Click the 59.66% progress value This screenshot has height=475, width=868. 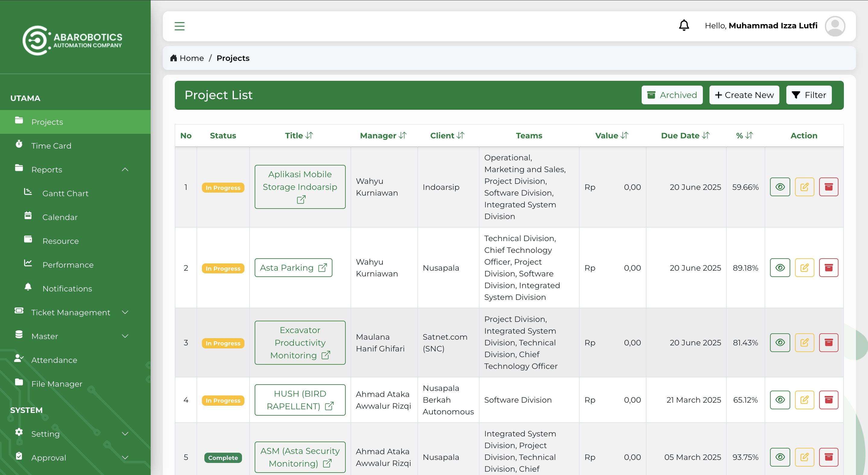tap(745, 187)
